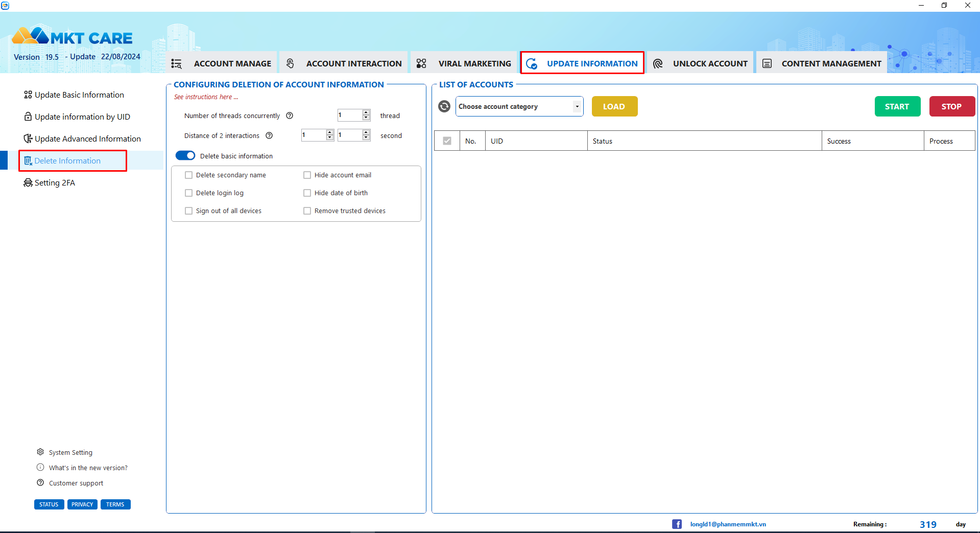Toggle the select-all checkbox in accounts table header
980x533 pixels.
pos(447,141)
